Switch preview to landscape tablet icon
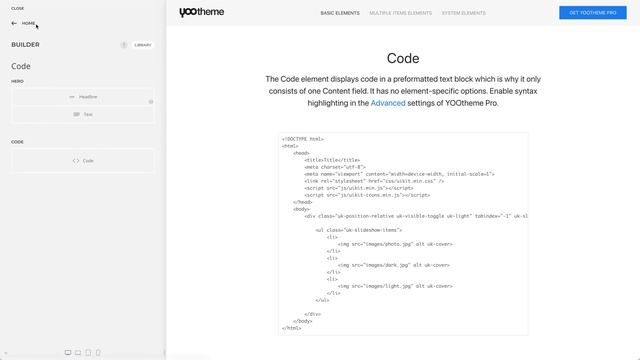 (x=78, y=353)
